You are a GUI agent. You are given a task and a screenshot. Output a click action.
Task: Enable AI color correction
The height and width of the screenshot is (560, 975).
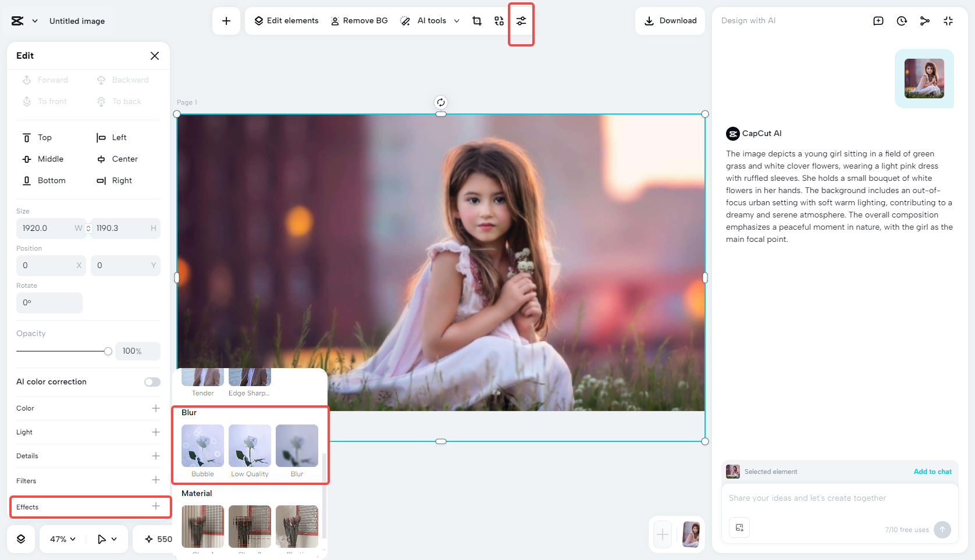[152, 381]
